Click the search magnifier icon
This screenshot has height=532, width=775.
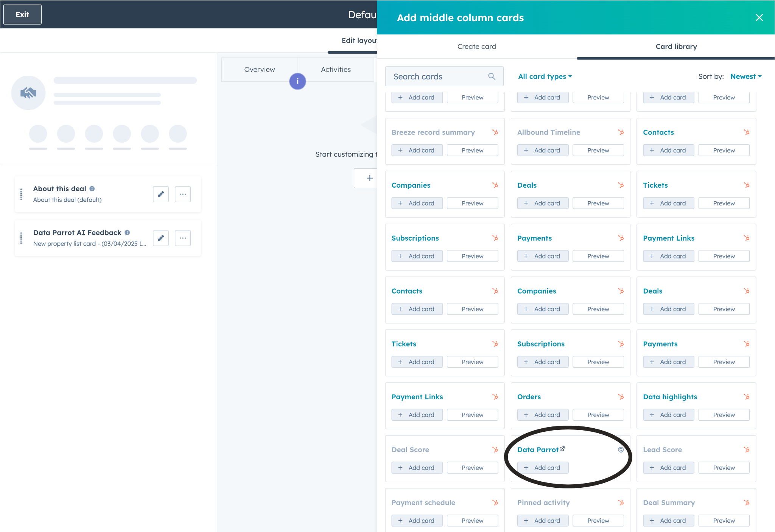pos(492,76)
